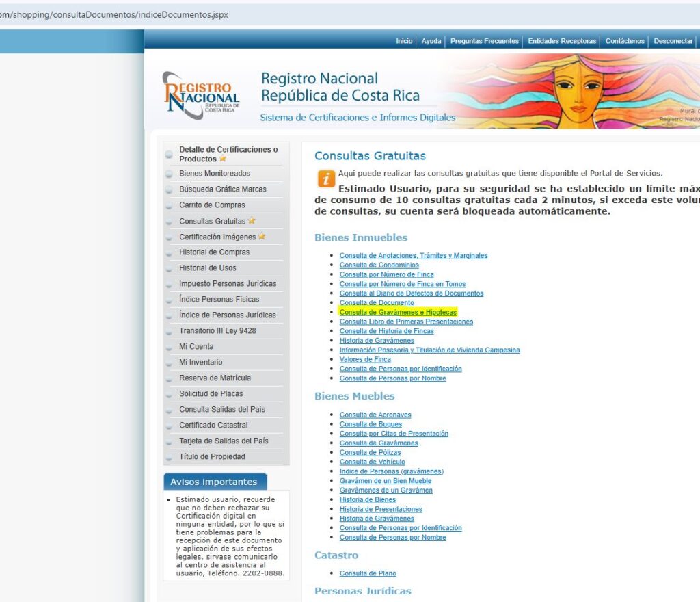Select Impuesto Personas Jurídicas sidebar item
The image size is (700, 602).
228,283
